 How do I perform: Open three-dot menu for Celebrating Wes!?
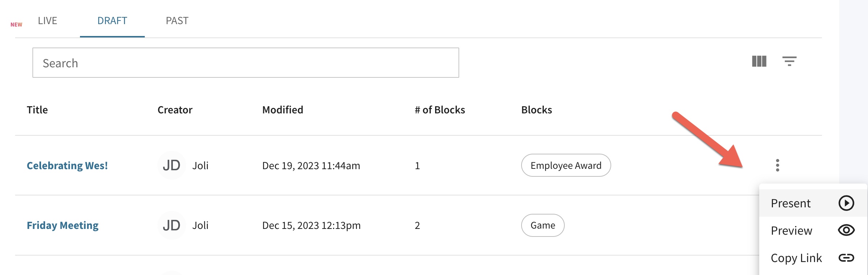[778, 165]
